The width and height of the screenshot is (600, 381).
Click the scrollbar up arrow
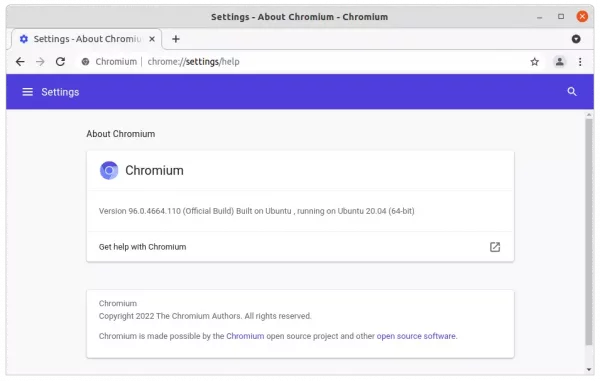point(589,115)
